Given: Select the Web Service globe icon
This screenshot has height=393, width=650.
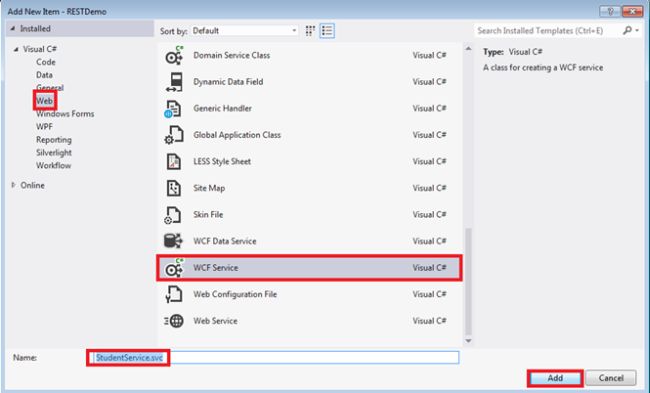Looking at the screenshot, I should (174, 321).
